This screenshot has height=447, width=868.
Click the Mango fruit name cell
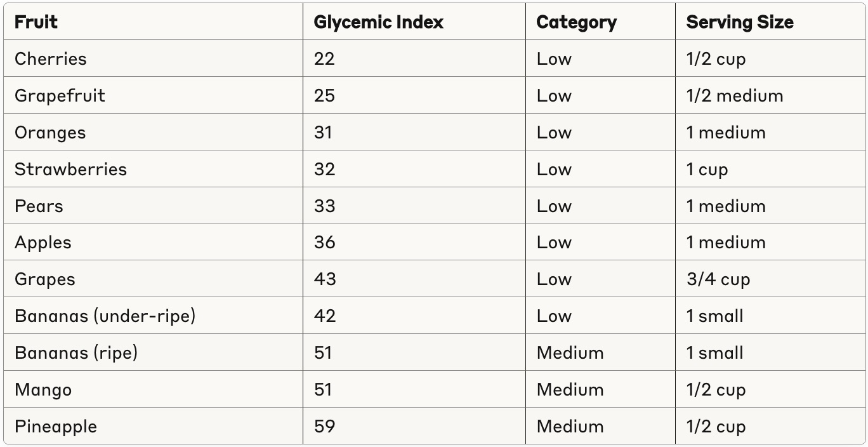tap(43, 390)
